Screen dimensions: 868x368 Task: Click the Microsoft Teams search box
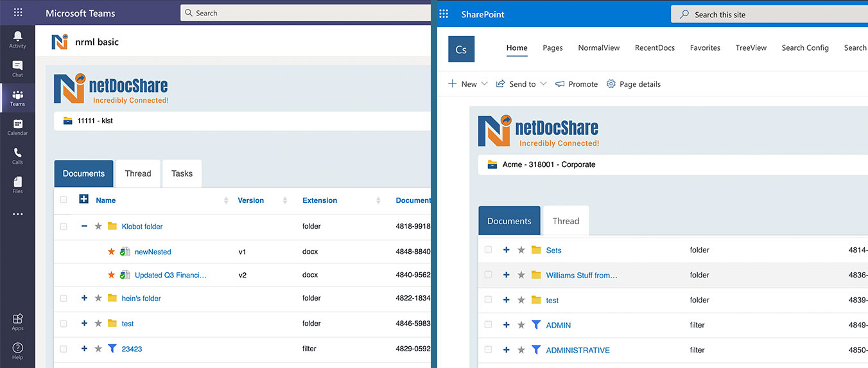306,13
